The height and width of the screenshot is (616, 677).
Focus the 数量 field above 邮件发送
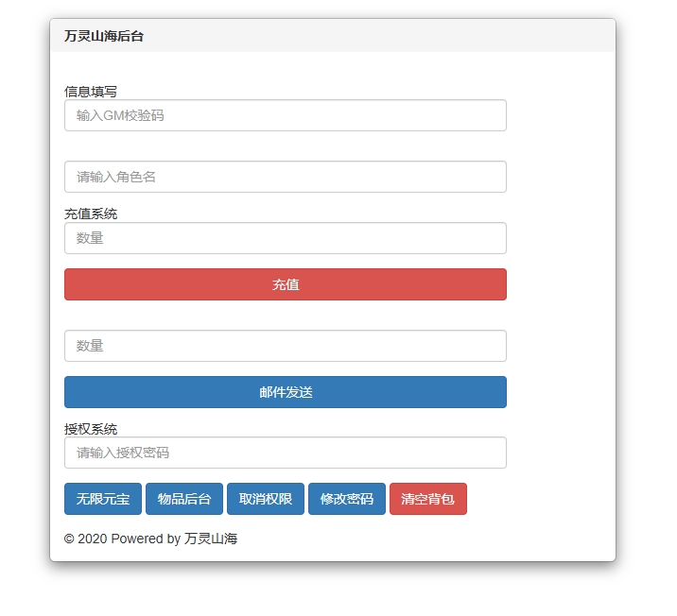tap(286, 346)
